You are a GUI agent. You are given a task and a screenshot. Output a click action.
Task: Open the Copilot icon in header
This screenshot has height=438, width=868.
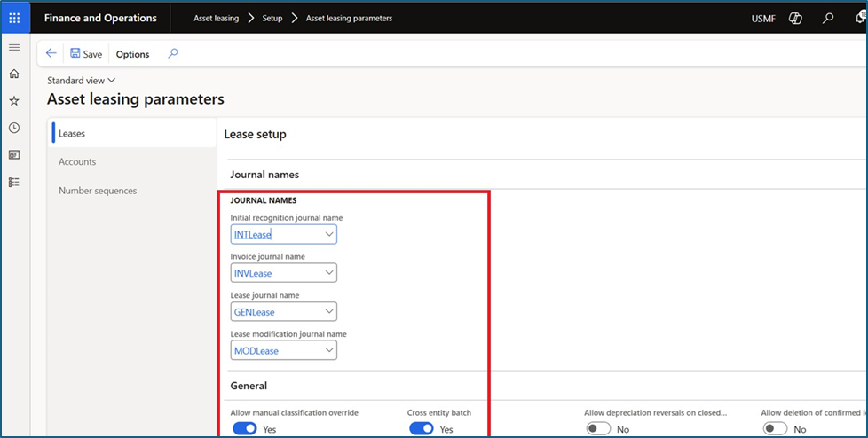(x=795, y=18)
